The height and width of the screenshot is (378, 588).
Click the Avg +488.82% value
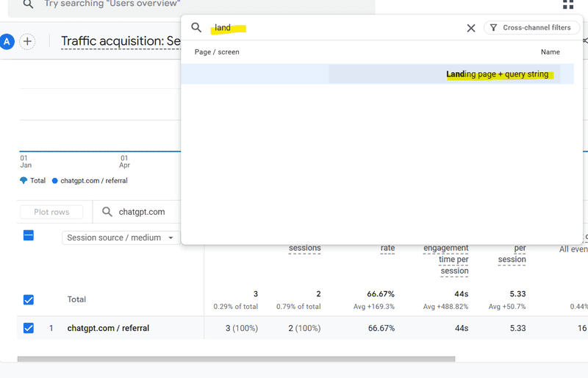click(x=445, y=307)
